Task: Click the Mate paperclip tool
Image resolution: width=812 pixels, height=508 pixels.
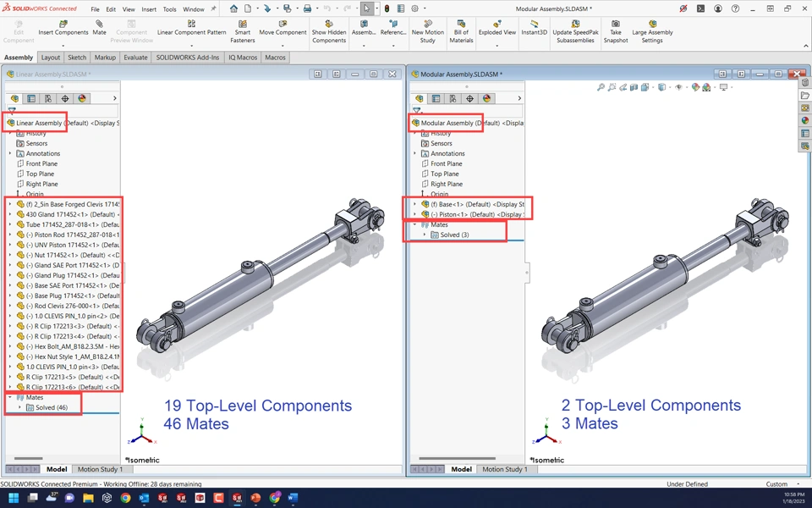Action: pyautogui.click(x=99, y=28)
